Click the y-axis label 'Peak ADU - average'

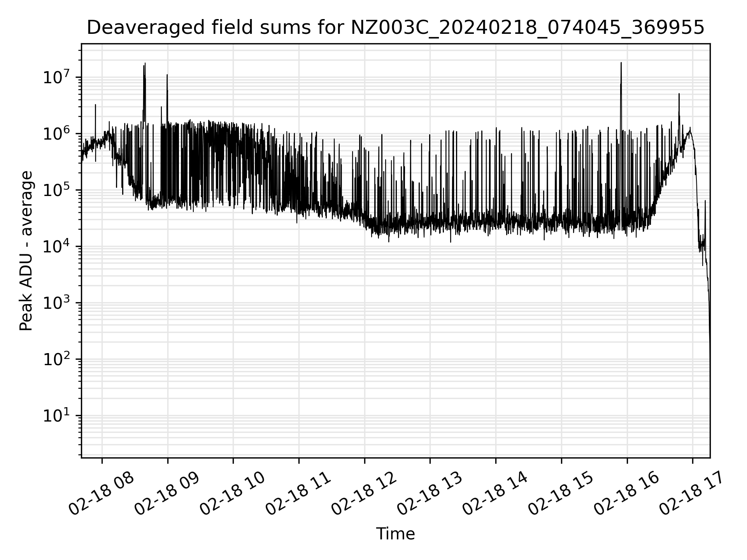click(x=26, y=251)
